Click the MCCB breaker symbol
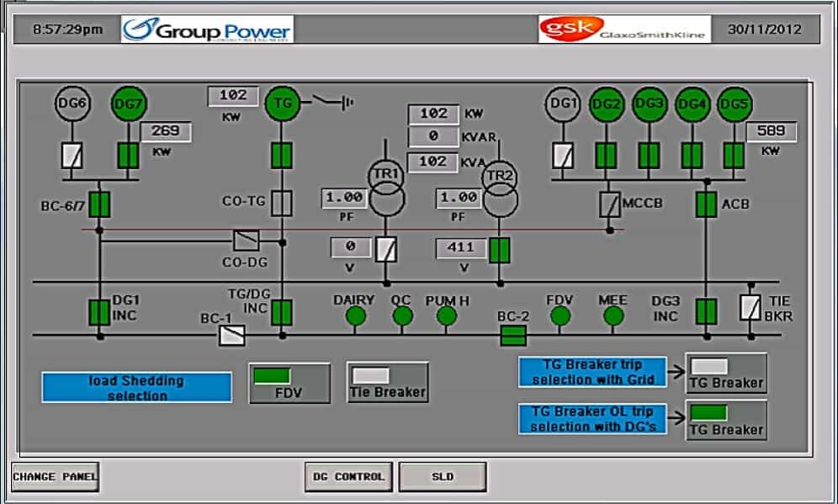Screen dimensions: 838x504 (x=610, y=204)
